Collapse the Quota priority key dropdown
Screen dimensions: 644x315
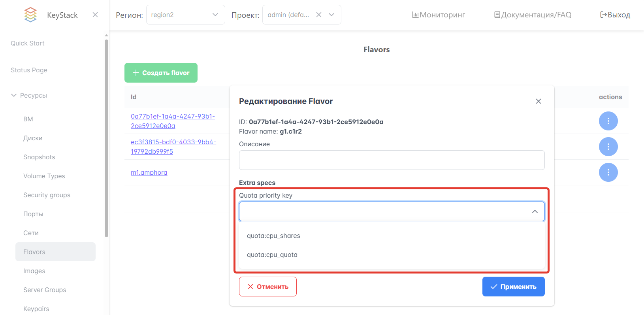[535, 211]
